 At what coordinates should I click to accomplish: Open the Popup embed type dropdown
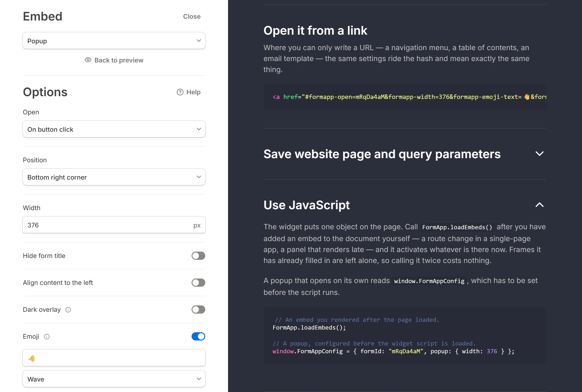114,41
